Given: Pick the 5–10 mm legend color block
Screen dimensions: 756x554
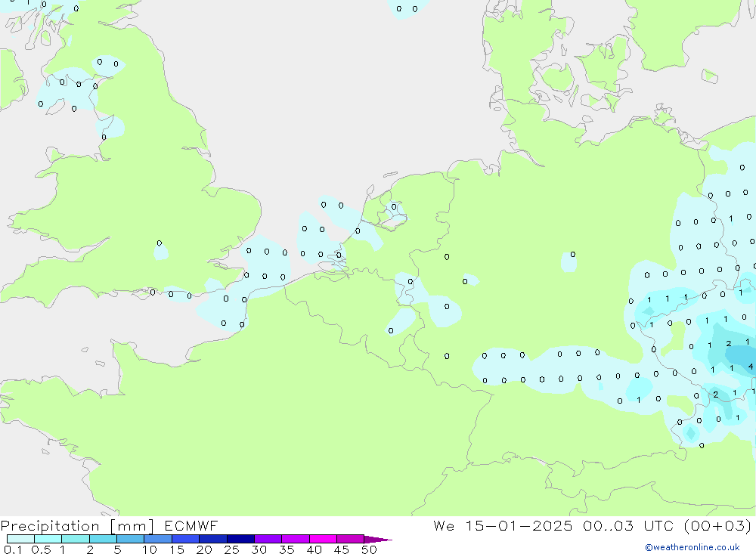Looking at the screenshot, I should pyautogui.click(x=131, y=539).
